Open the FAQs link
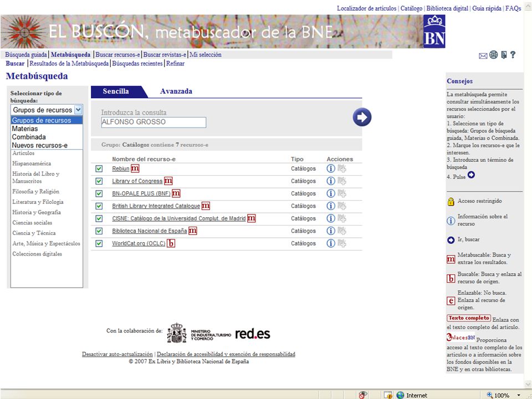The height and width of the screenshot is (399, 532). [x=513, y=8]
